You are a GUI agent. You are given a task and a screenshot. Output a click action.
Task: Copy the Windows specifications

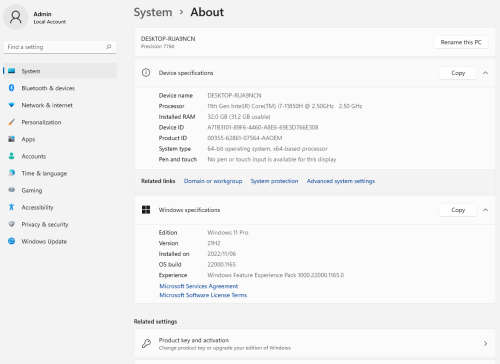(x=458, y=210)
